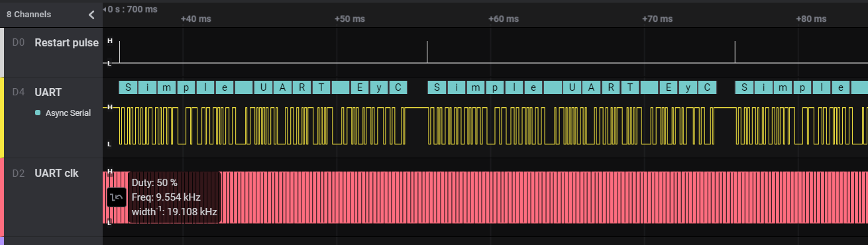Click the +70 ms timeline marker
The image size is (868, 245).
coord(657,19)
